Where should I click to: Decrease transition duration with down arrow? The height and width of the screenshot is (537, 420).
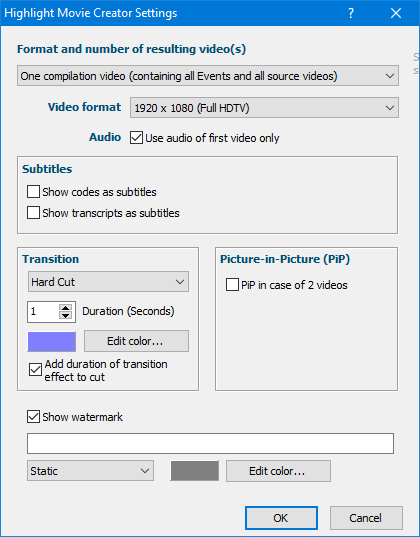[x=65, y=316]
